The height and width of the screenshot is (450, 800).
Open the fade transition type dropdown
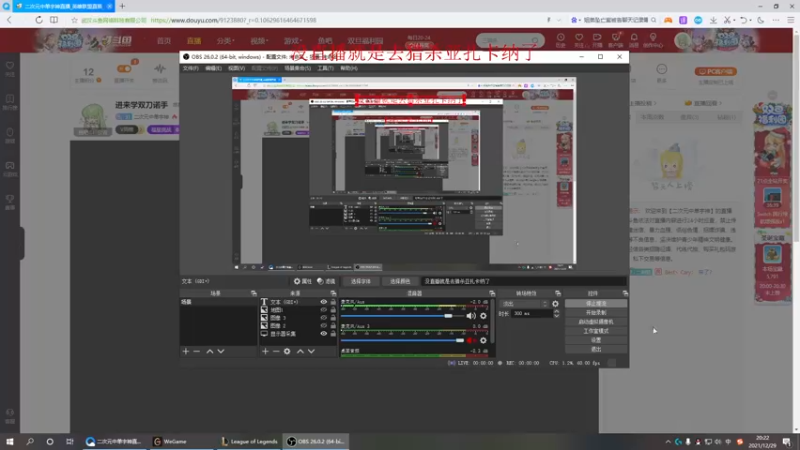524,304
